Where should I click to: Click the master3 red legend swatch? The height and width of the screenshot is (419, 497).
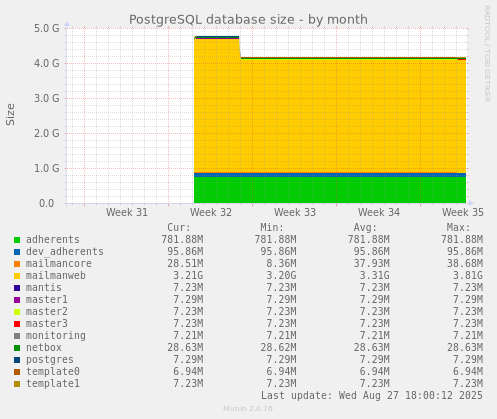17,324
